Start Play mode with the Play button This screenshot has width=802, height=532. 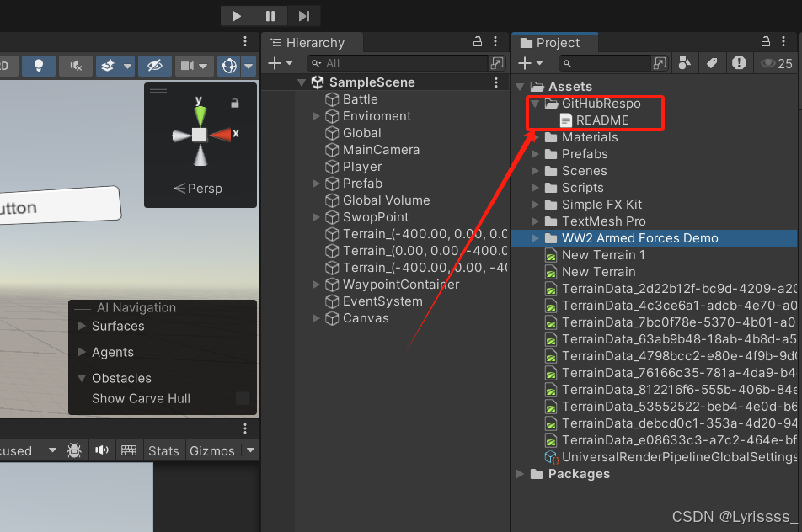click(237, 16)
